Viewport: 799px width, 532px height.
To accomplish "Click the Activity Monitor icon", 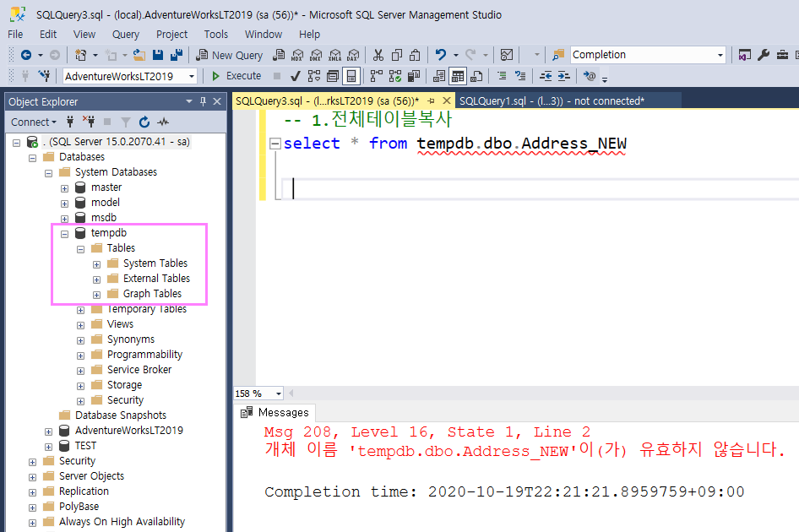I will tap(507, 55).
